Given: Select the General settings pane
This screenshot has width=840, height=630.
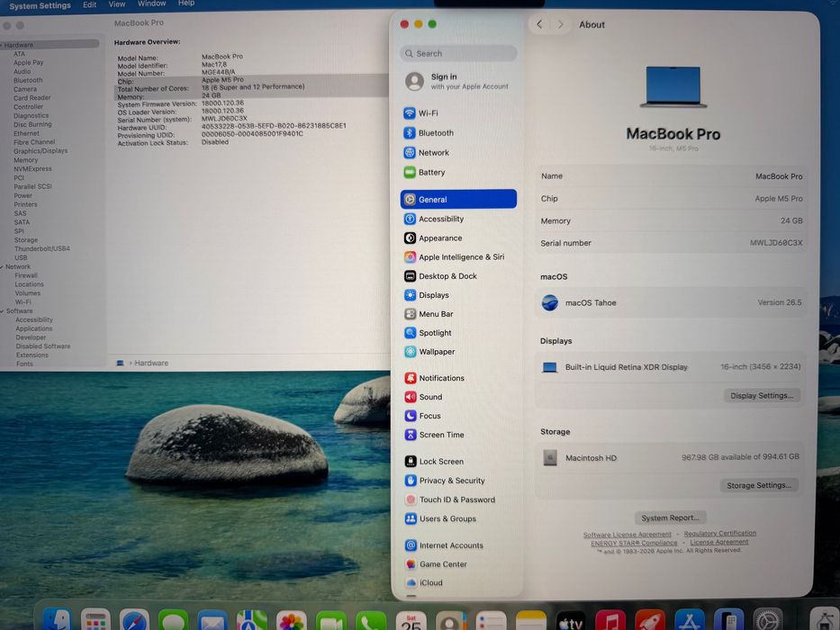Looking at the screenshot, I should point(458,199).
